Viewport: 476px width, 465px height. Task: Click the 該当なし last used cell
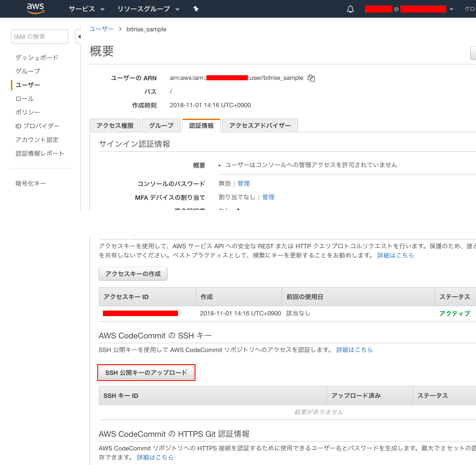[x=298, y=313]
